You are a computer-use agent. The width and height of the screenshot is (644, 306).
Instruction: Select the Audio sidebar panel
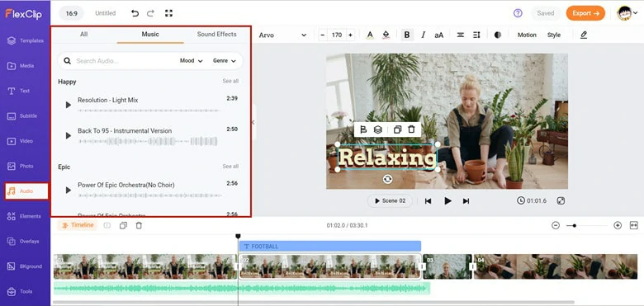click(26, 191)
